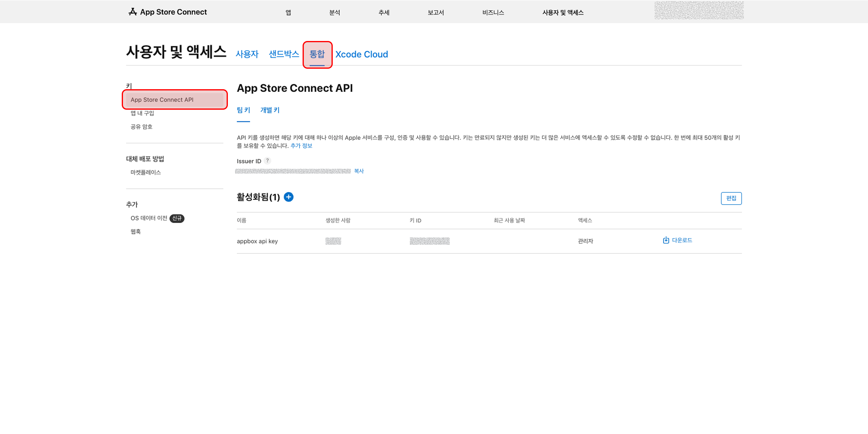Switch to the 사용자 tab
This screenshot has width=868, height=434.
(247, 54)
